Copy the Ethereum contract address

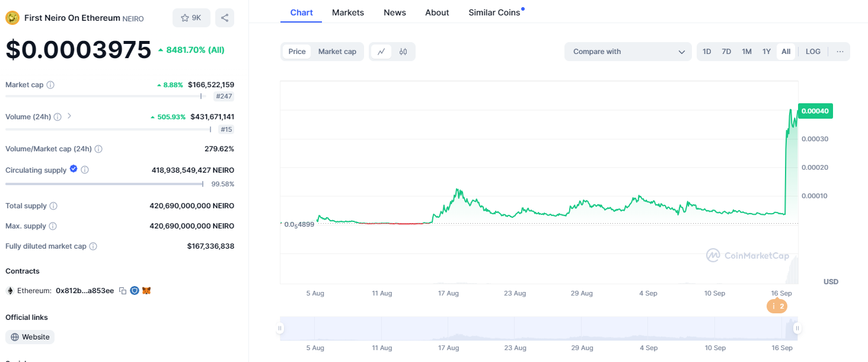[123, 291]
